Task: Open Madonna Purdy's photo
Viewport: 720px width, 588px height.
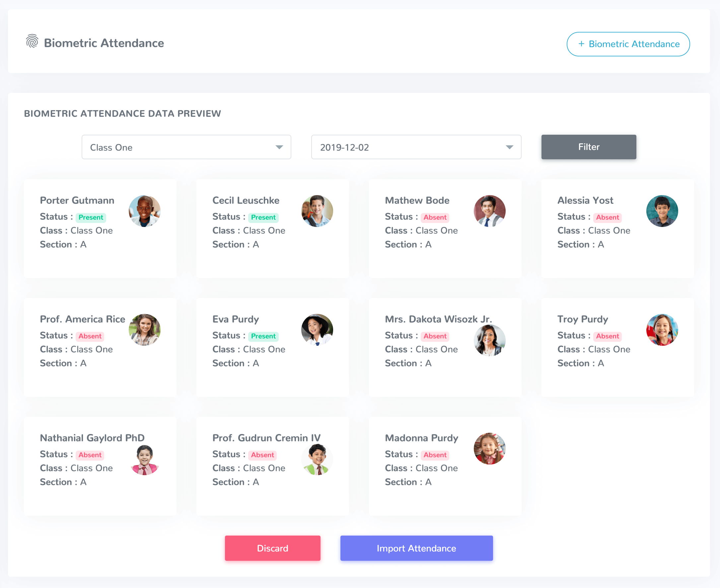Action: (x=489, y=448)
